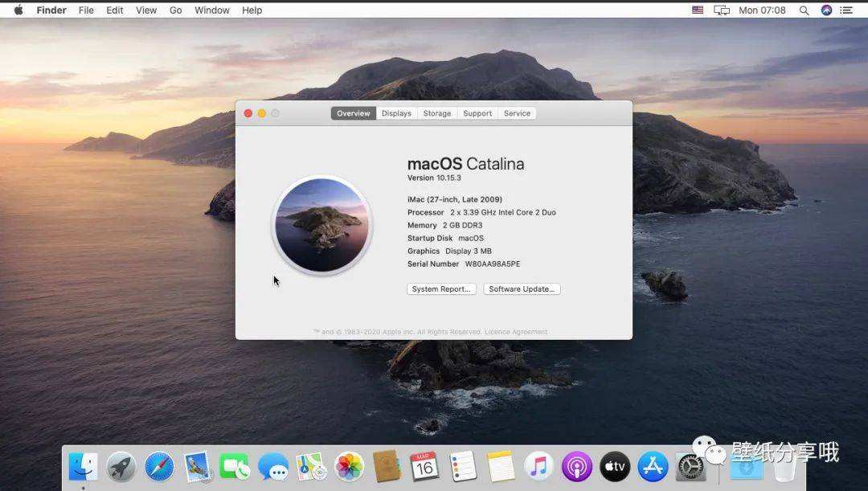Click the macOS Catalina island logo image
868x491 pixels.
point(321,225)
